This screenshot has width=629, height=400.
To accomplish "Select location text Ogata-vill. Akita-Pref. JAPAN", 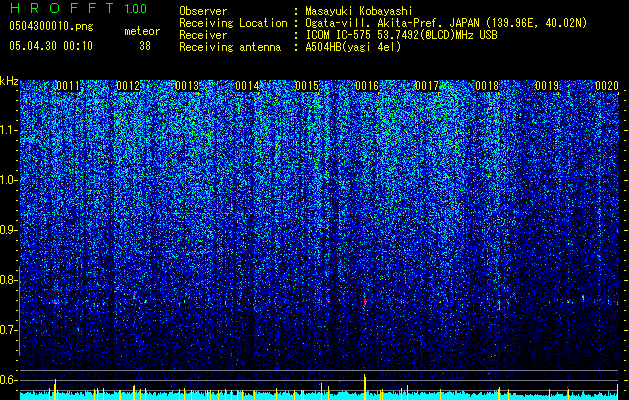I will point(391,23).
